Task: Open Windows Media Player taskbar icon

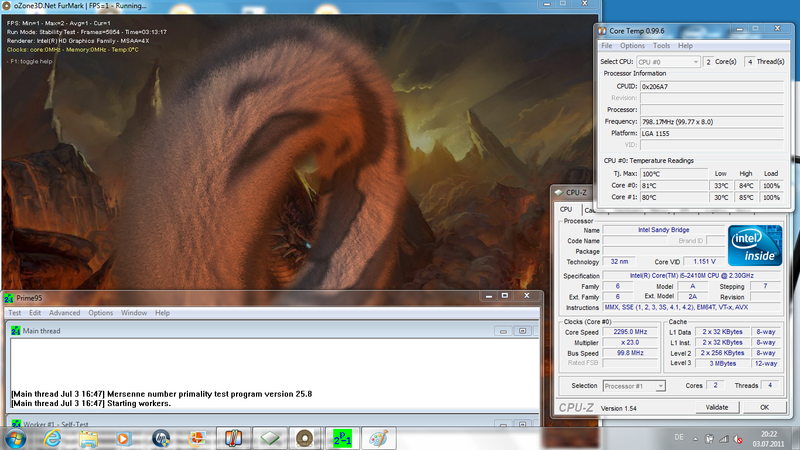Action: coord(123,438)
